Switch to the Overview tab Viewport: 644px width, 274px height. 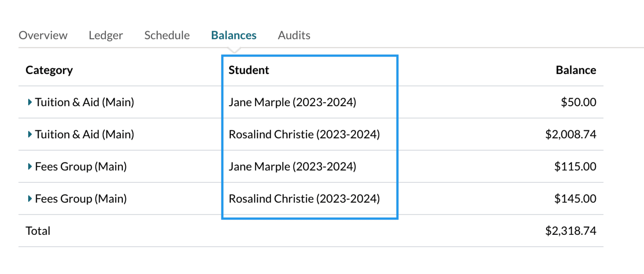[43, 35]
